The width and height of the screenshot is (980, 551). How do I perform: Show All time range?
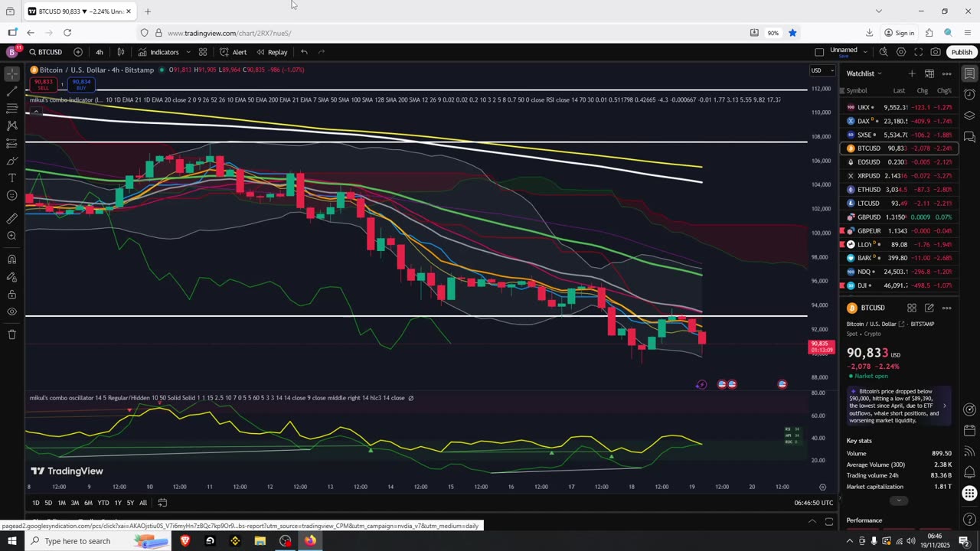coord(143,503)
